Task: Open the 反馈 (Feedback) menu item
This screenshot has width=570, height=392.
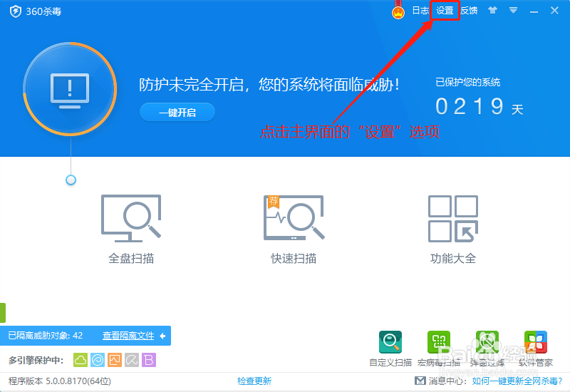Action: click(x=469, y=11)
